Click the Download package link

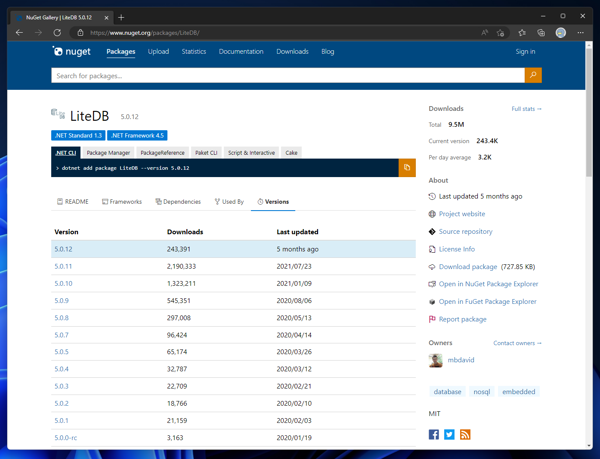pyautogui.click(x=468, y=267)
